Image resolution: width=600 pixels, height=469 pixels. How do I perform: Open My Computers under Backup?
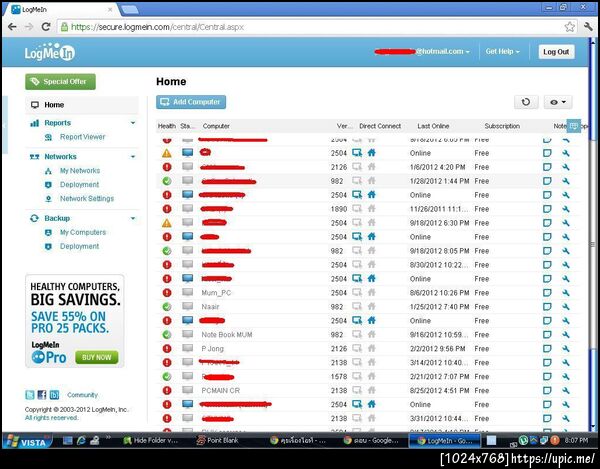point(83,232)
